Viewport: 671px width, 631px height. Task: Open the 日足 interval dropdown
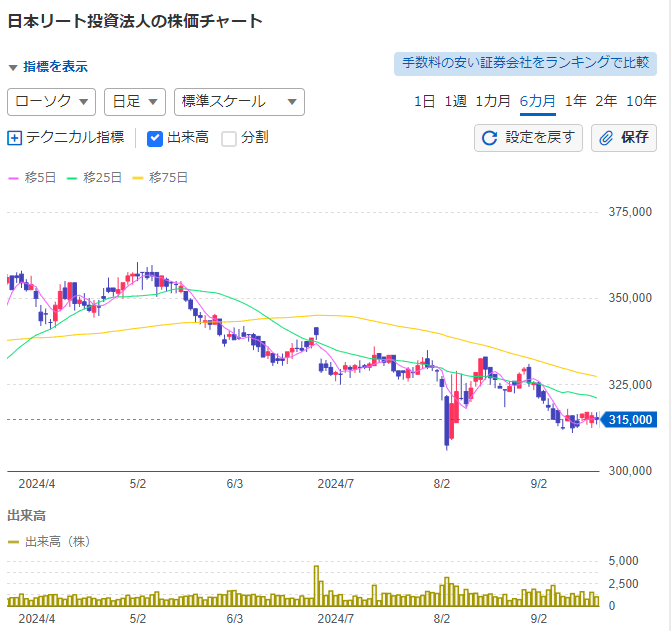tap(135, 102)
